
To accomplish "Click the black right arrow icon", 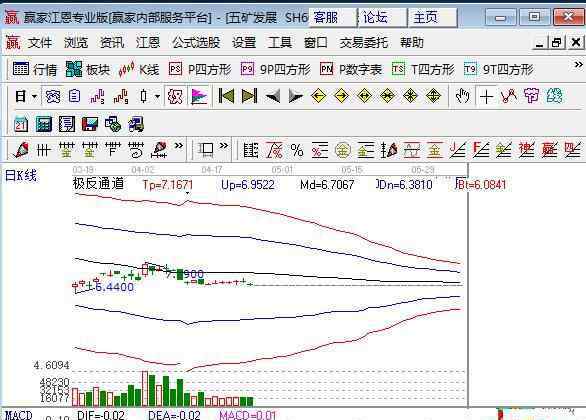I will pos(296,97).
